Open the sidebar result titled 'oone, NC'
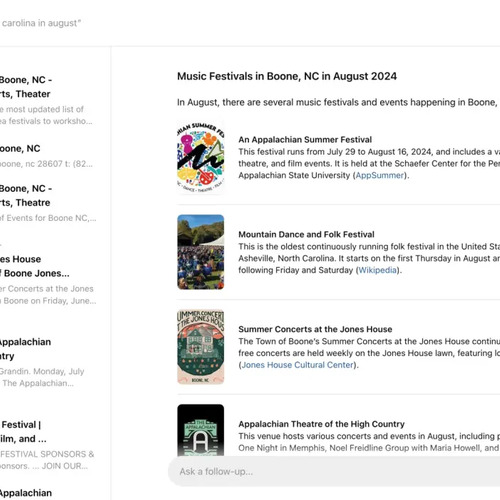 [47, 156]
